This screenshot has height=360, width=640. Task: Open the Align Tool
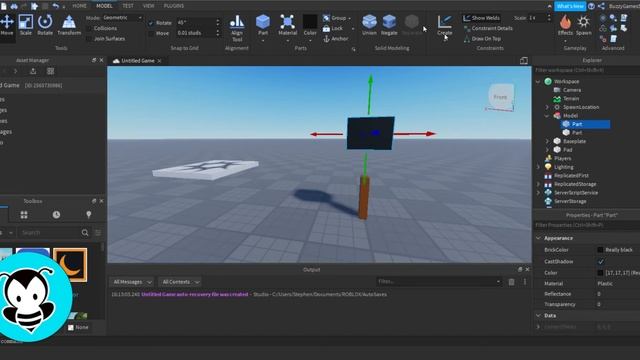click(237, 28)
